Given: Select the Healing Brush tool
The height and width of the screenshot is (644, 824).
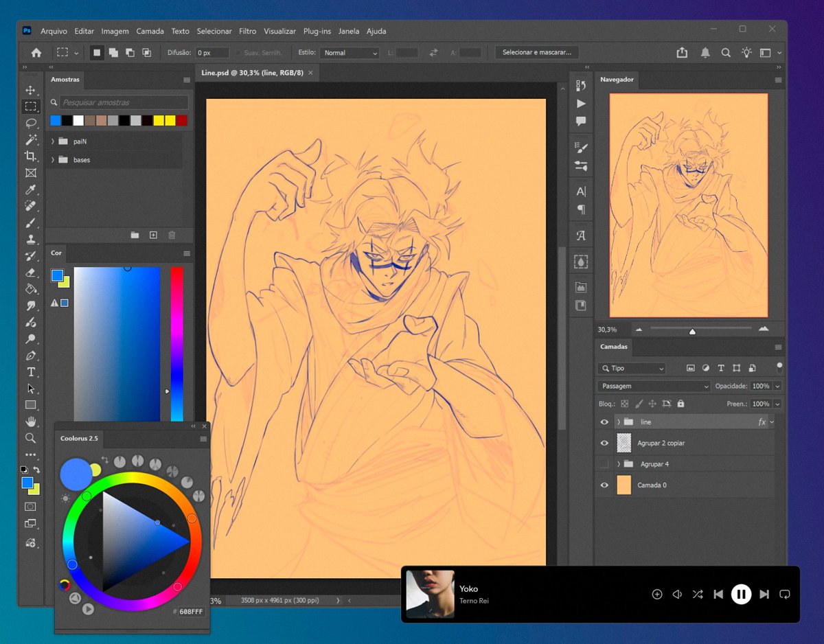Looking at the screenshot, I should click(31, 206).
